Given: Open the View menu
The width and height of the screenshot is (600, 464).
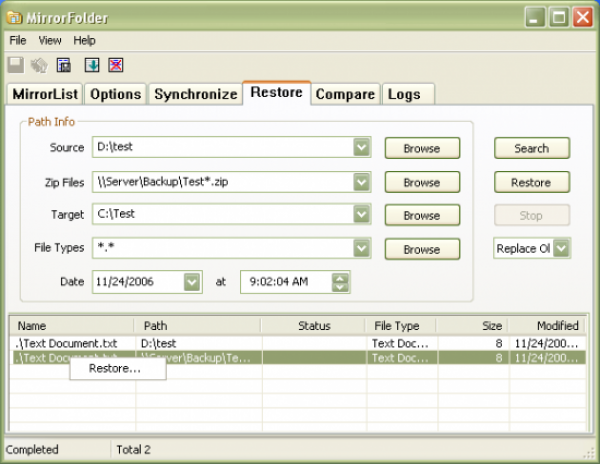Looking at the screenshot, I should click(x=50, y=40).
